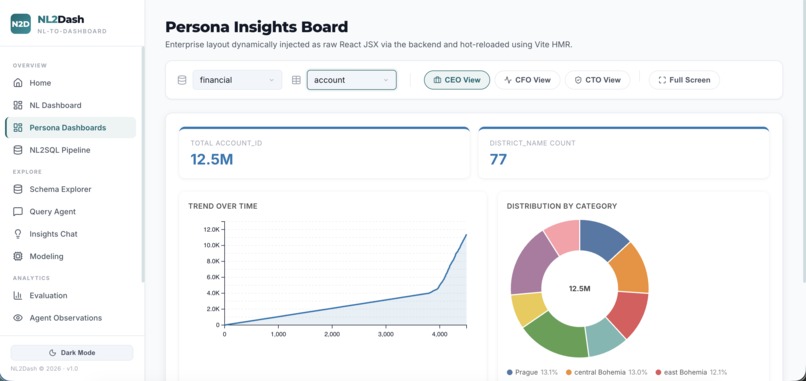806x381 pixels.
Task: Click the NL2Dash © 2026 footer text
Action: [x=44, y=369]
